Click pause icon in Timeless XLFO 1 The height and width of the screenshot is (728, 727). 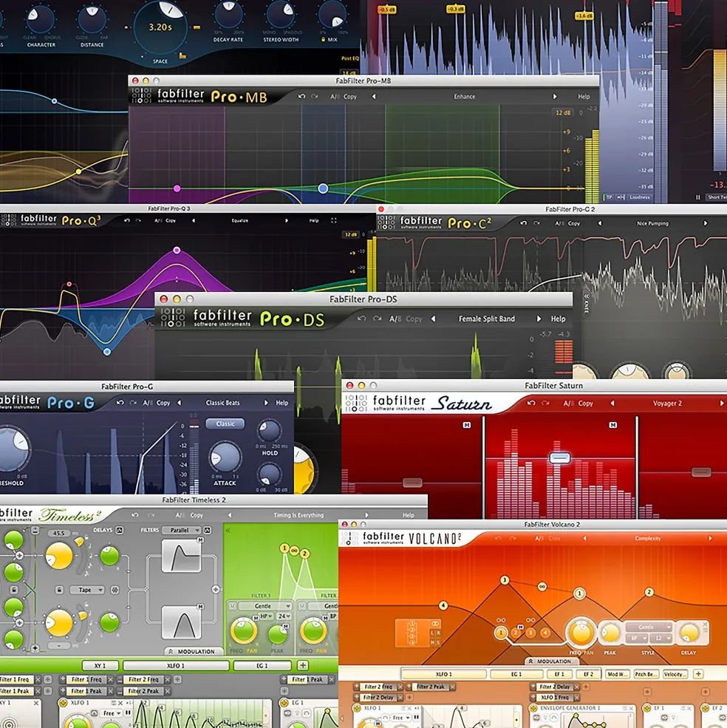point(128,712)
